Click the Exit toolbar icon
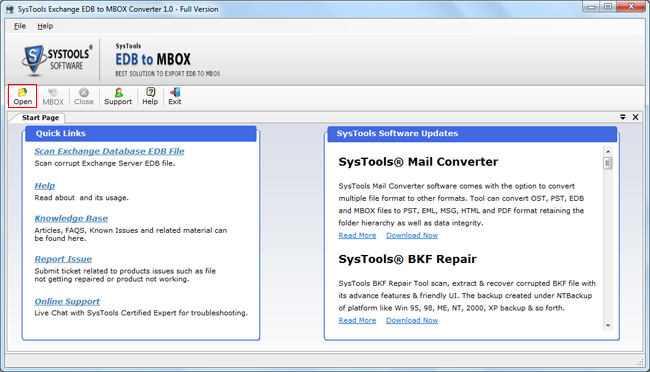Viewport: 650px width, 372px height. click(175, 96)
